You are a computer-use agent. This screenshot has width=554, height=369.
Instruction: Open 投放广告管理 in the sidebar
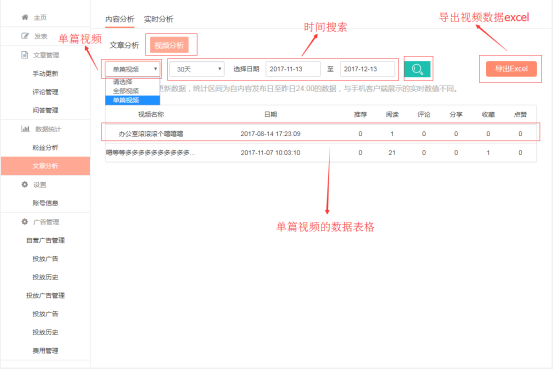click(45, 295)
